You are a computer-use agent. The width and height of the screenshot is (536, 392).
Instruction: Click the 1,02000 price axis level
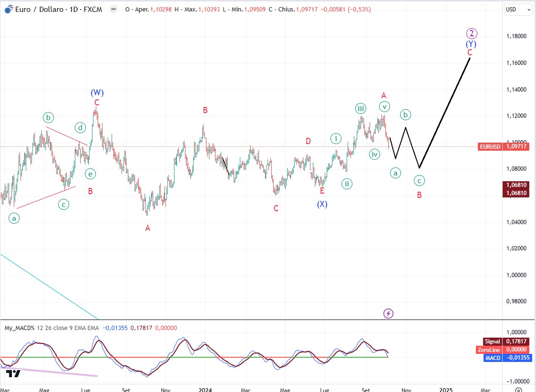[516, 248]
